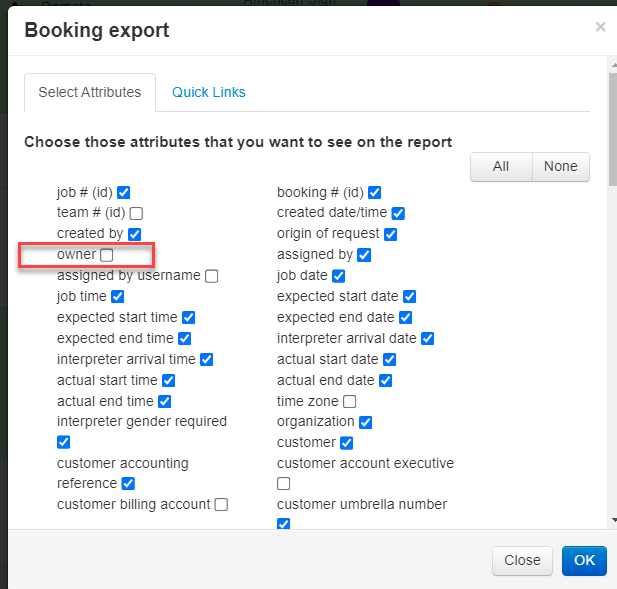Uncheck booking # (id) attribute

click(x=374, y=192)
